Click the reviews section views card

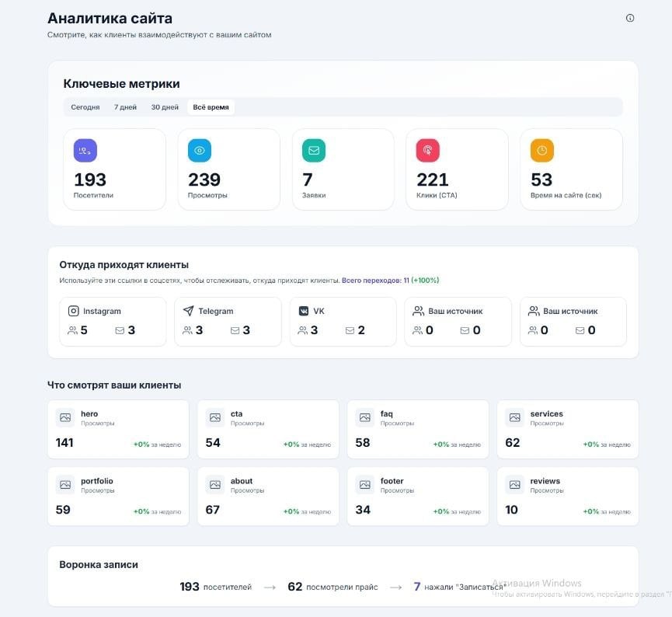tap(567, 496)
